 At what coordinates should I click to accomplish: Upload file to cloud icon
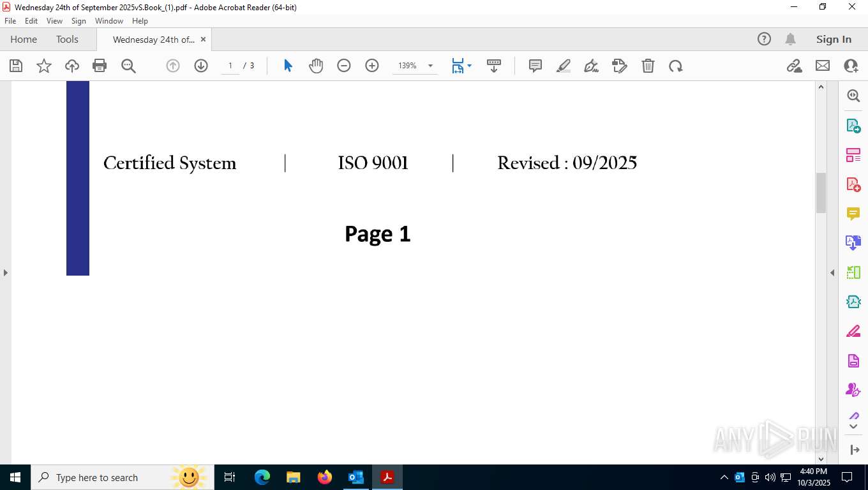coord(72,66)
